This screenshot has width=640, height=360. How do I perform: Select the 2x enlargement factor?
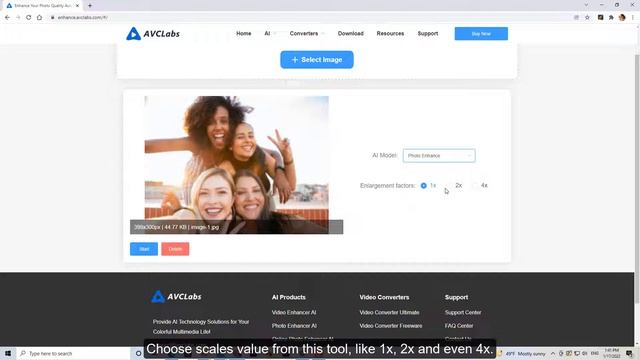pos(449,186)
